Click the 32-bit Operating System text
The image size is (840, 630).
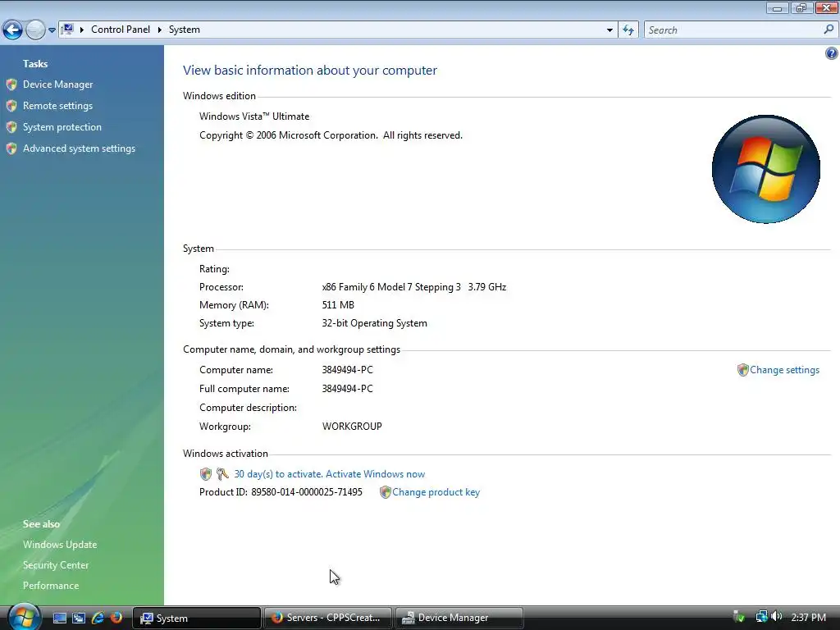click(x=374, y=323)
